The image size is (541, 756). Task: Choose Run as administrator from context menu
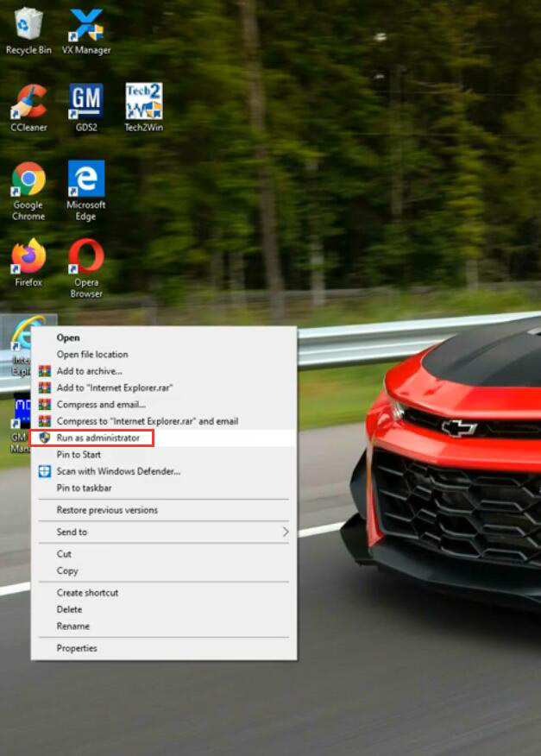tap(98, 438)
